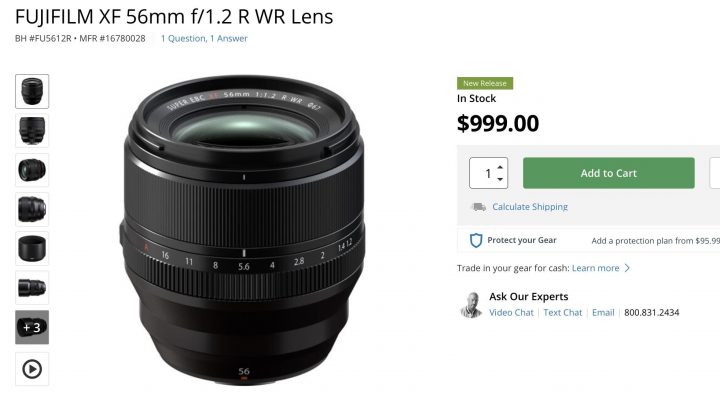Image resolution: width=720 pixels, height=400 pixels.
Task: Open the +3 more images thumbnail
Action: (32, 327)
